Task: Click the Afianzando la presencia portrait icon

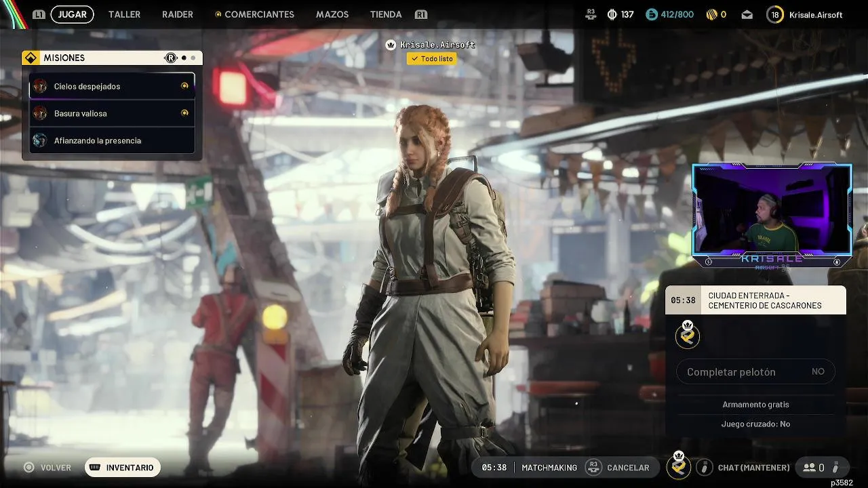Action: click(x=40, y=140)
